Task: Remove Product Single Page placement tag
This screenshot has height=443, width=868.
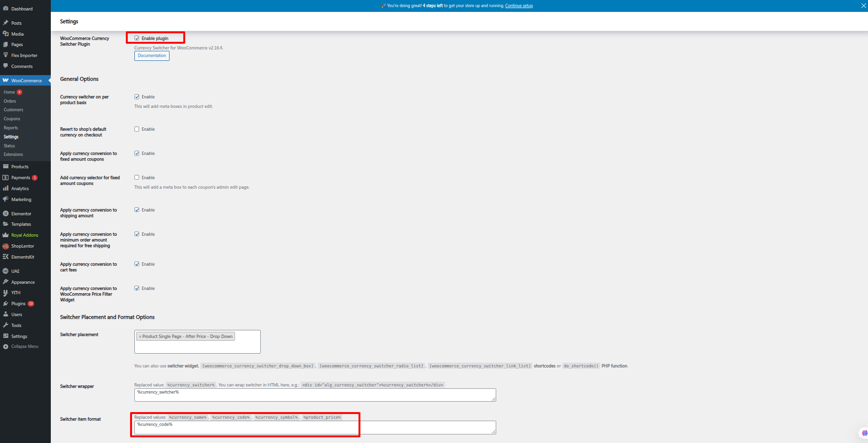Action: click(x=140, y=337)
